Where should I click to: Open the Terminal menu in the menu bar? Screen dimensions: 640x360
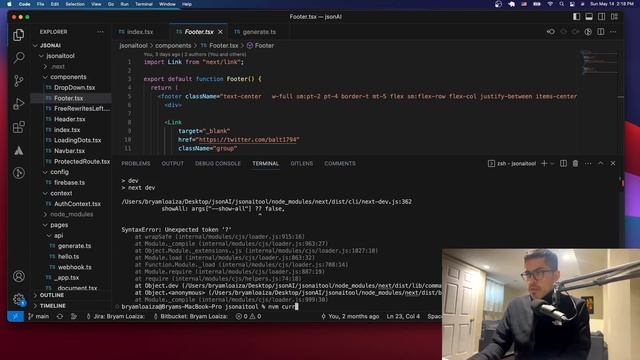(x=144, y=4)
